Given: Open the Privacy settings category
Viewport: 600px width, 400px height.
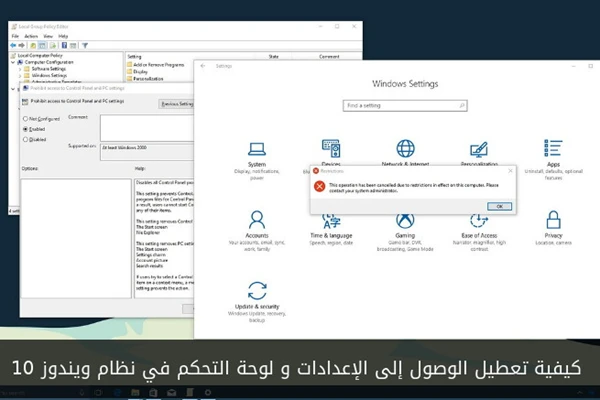Looking at the screenshot, I should coord(553,228).
